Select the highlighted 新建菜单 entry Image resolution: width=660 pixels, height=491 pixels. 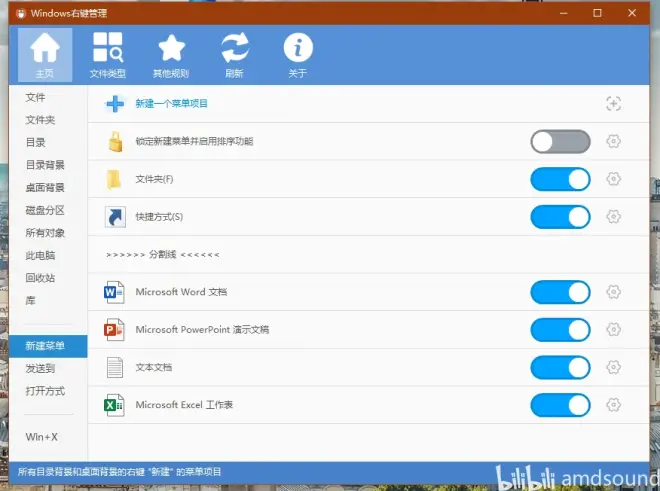[x=48, y=346]
